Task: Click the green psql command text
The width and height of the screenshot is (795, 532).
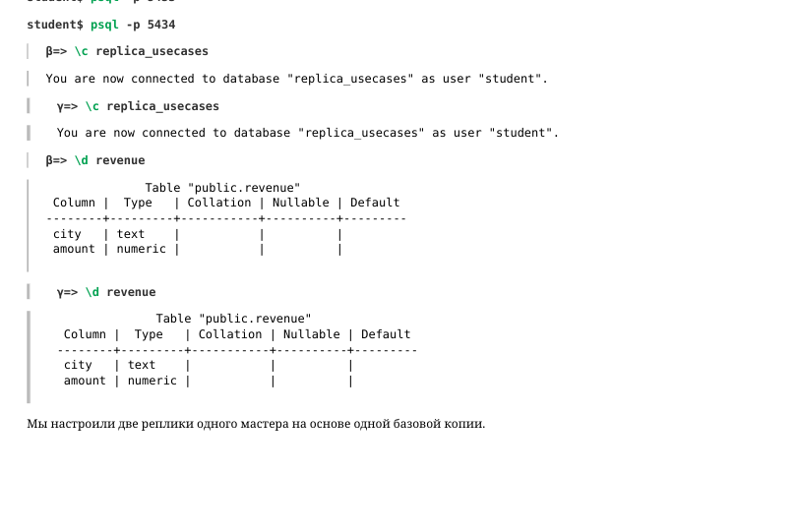Action: 104,25
